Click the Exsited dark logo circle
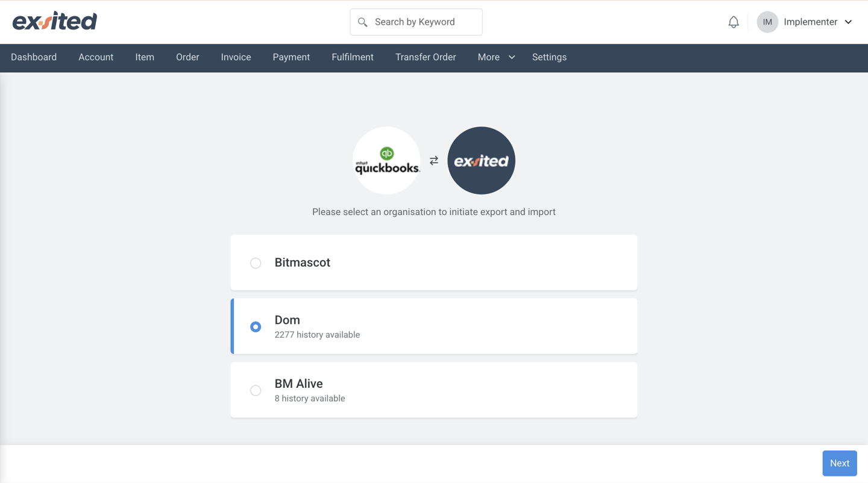868x483 pixels. (481, 160)
